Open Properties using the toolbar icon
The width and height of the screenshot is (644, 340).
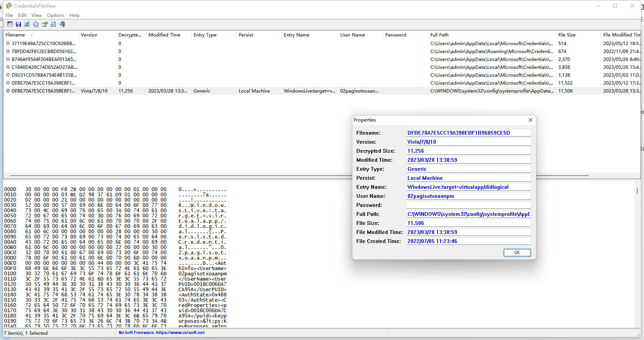click(45, 24)
